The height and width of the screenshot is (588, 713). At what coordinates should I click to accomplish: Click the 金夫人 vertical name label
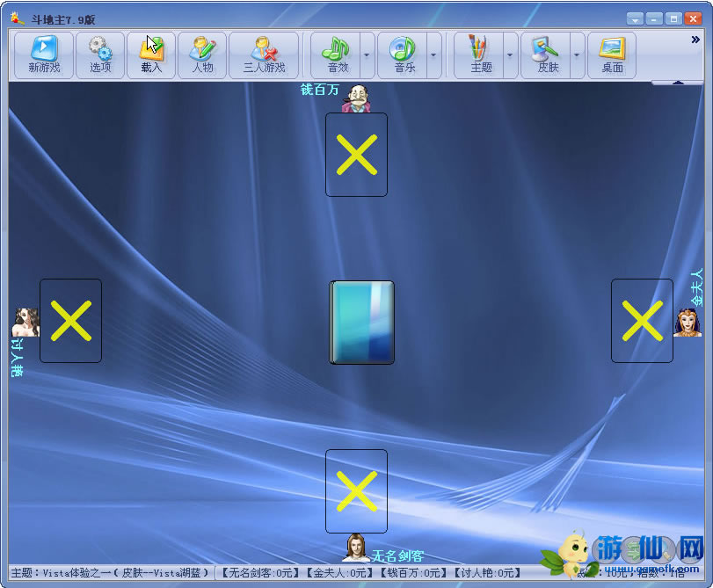click(x=696, y=288)
